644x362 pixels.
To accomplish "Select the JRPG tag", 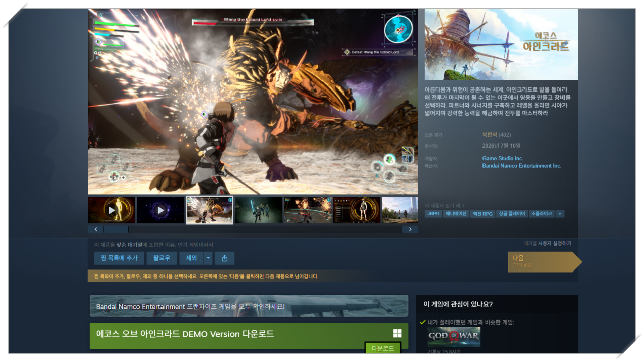I will coord(433,214).
